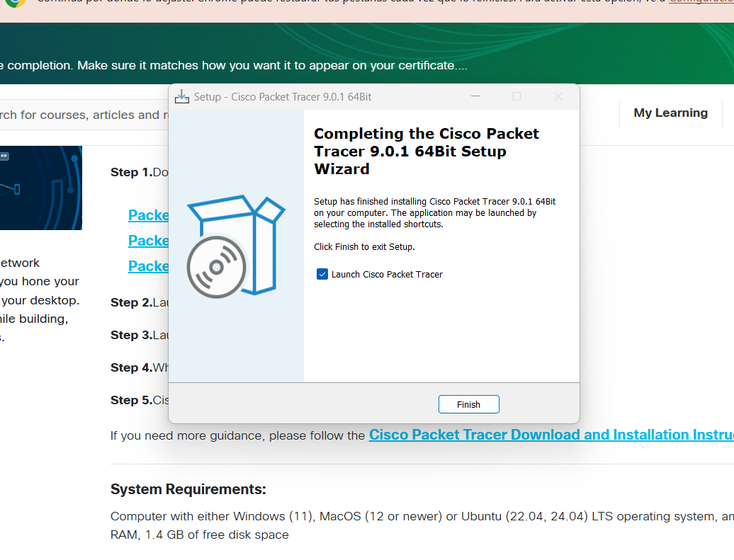Image resolution: width=734 pixels, height=560 pixels.
Task: Click the course thumbnail image on the left
Action: tap(40, 188)
